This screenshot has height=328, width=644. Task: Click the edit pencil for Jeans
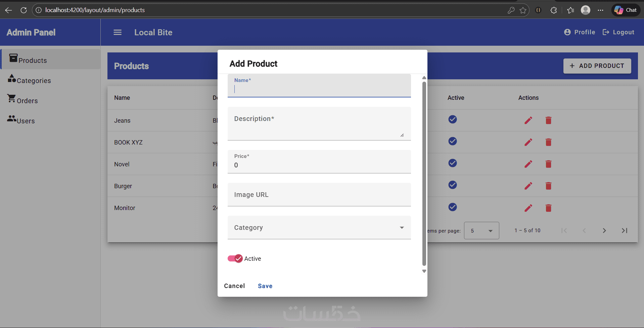click(528, 120)
